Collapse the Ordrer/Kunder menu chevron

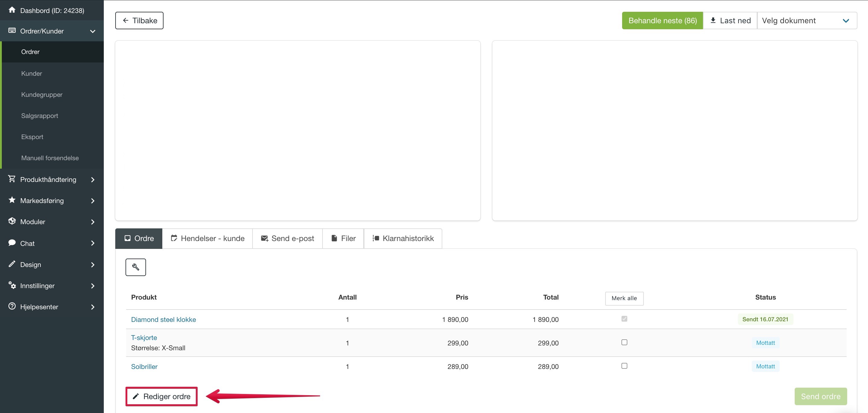[x=93, y=31]
